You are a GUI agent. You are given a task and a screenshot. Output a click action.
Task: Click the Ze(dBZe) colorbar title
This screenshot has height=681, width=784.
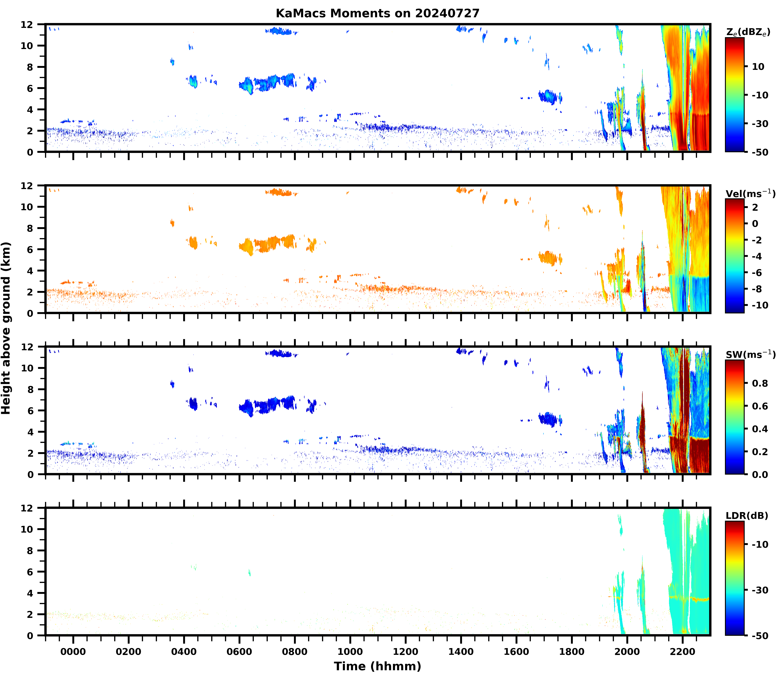[748, 32]
